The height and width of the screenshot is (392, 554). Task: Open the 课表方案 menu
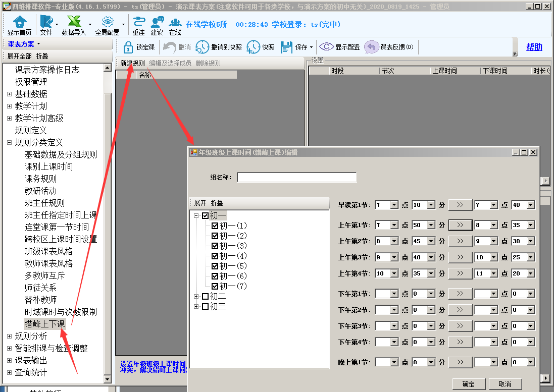coord(23,44)
